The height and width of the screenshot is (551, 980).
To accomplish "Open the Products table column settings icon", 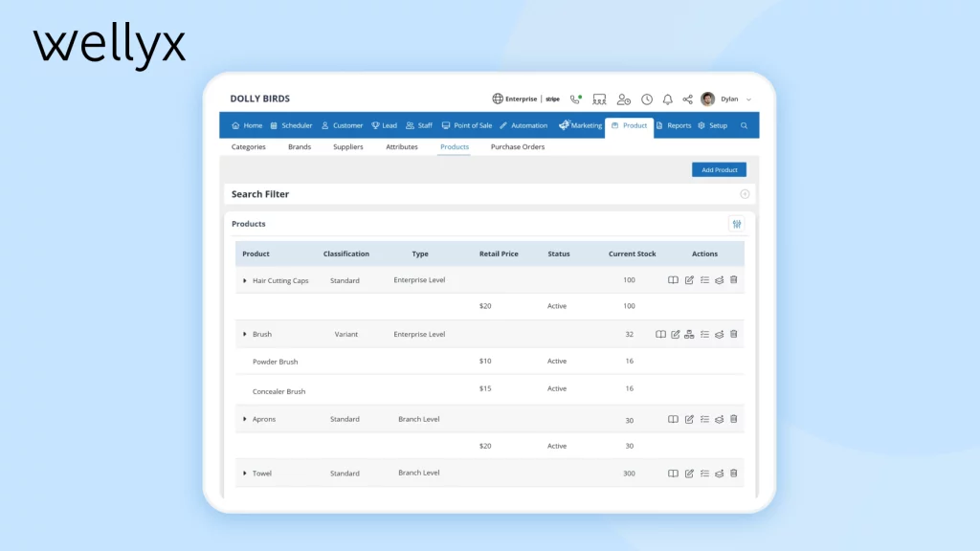I will click(737, 224).
